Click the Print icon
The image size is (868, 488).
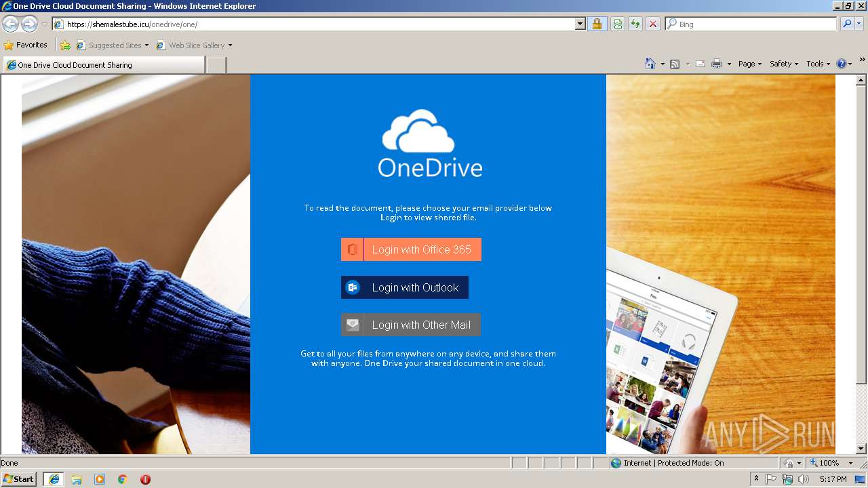717,64
